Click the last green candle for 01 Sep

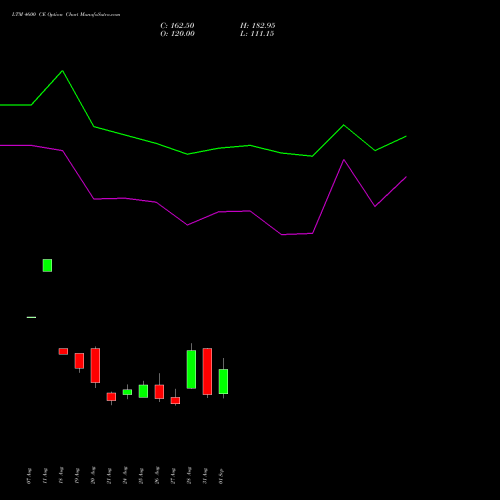coord(223,381)
